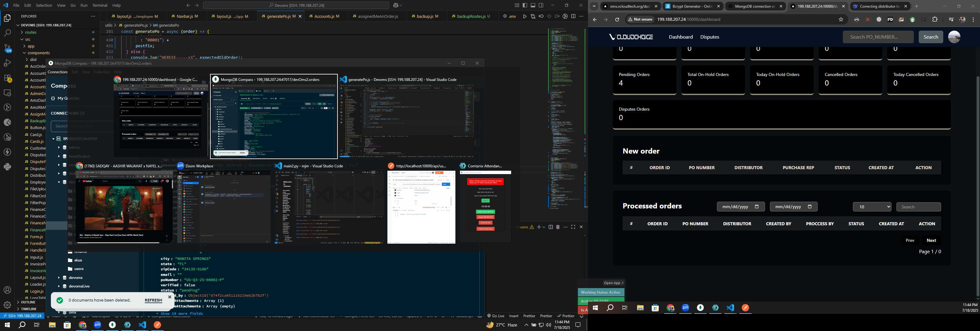Click the Search PO_NUMBER input field
Image resolution: width=980 pixels, height=331 pixels.
[878, 37]
